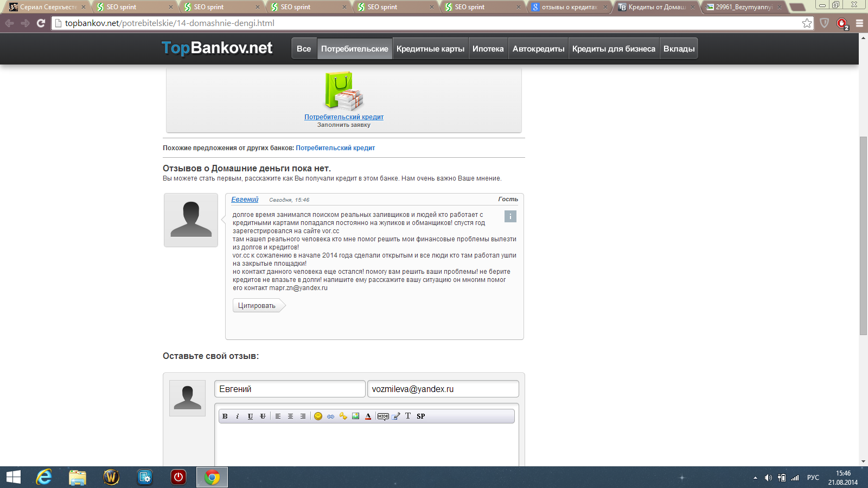Insert a hyperlink with chain icon
This screenshot has width=868, height=488.
coord(330,416)
